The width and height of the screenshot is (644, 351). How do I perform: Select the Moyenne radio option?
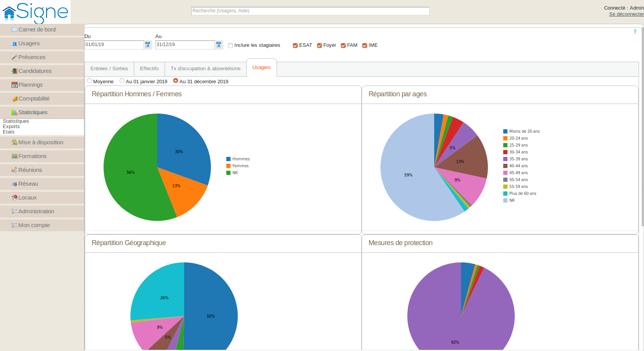(x=89, y=81)
